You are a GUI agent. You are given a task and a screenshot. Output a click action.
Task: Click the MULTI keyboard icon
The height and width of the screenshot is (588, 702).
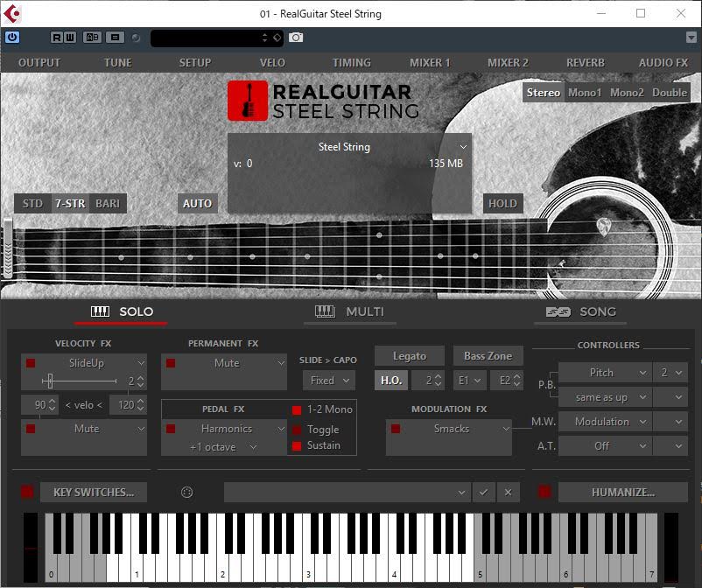coord(325,311)
